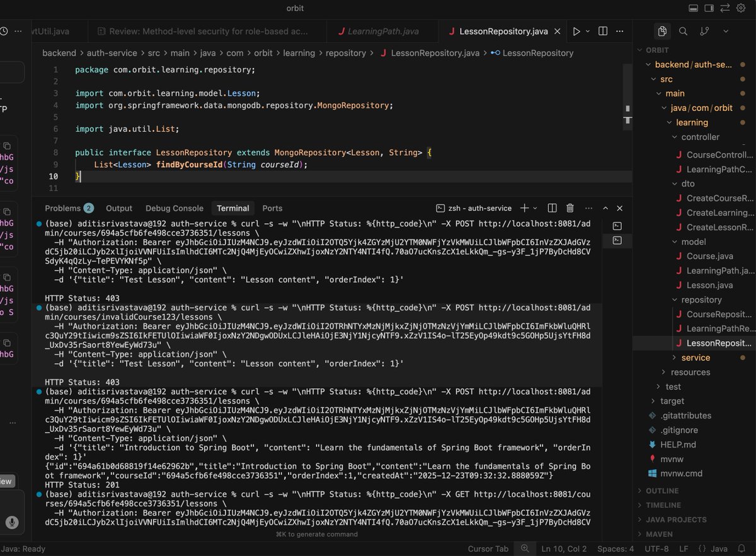Run the Java file with play icon
Screen dimensions: 756x556
coord(576,31)
